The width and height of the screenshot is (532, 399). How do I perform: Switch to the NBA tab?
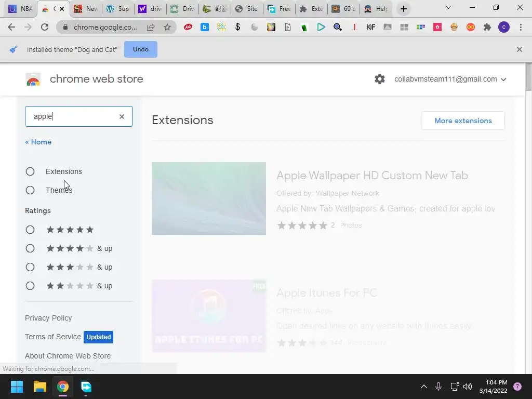coord(20,9)
